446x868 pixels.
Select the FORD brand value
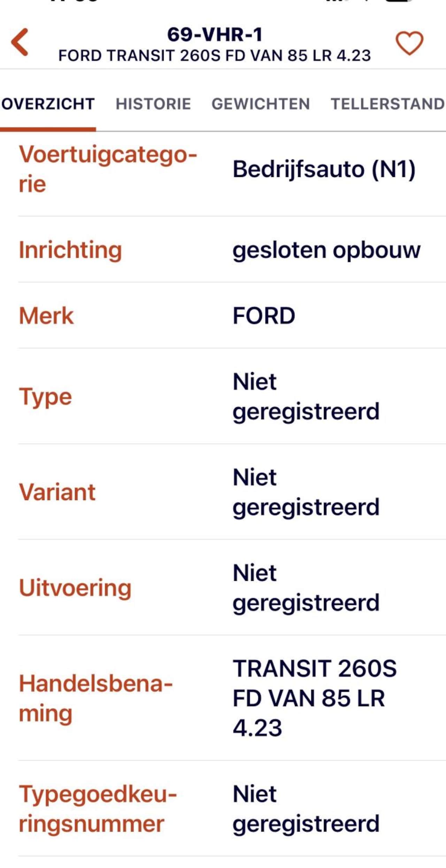[x=264, y=316]
